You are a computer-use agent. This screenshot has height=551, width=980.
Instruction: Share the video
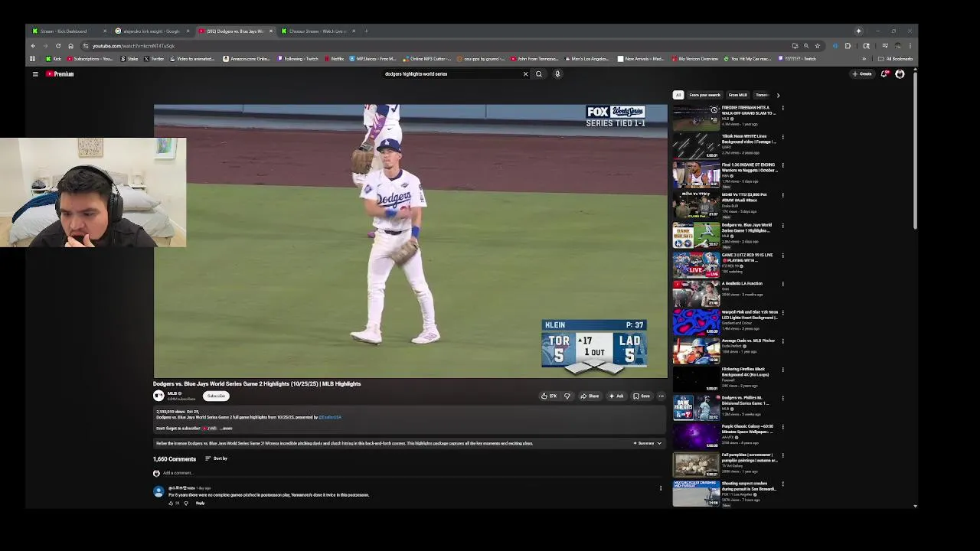590,396
